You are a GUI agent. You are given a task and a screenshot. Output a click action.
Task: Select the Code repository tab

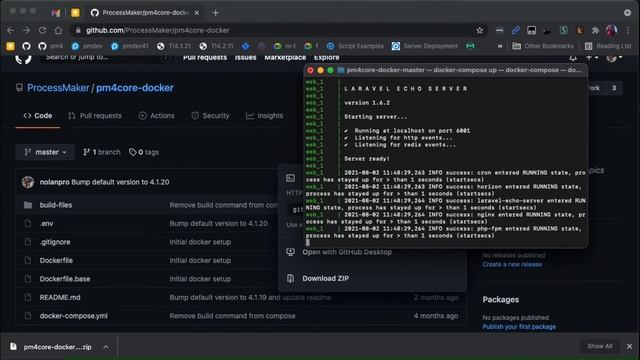pos(38,116)
